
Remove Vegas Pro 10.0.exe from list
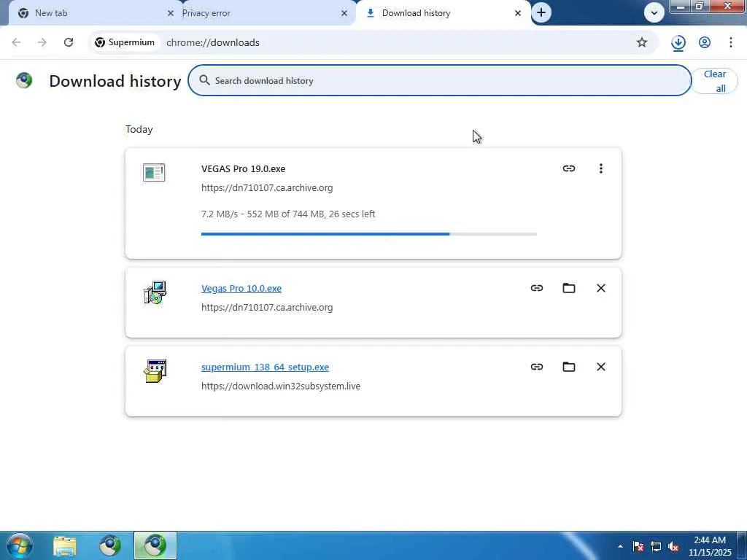point(601,288)
